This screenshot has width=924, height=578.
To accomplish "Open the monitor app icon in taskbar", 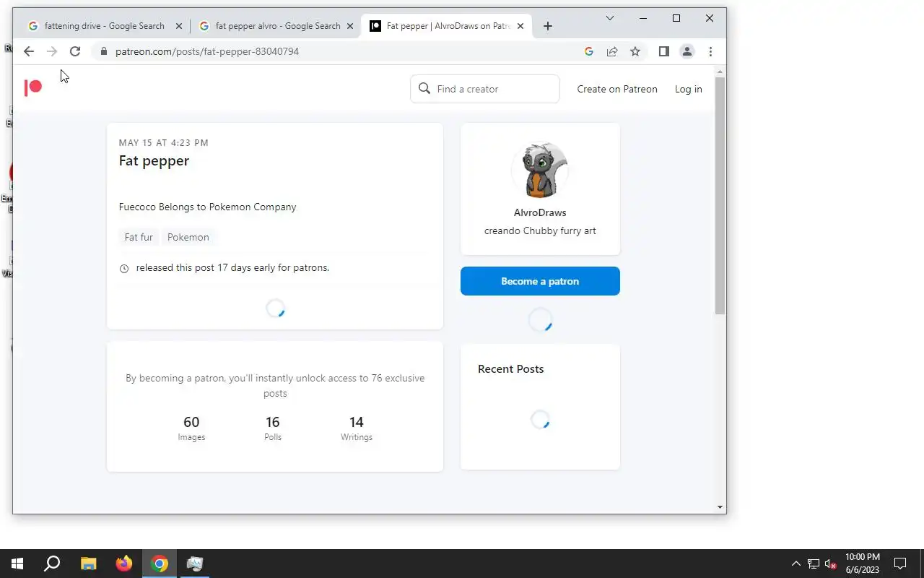I will (x=195, y=564).
